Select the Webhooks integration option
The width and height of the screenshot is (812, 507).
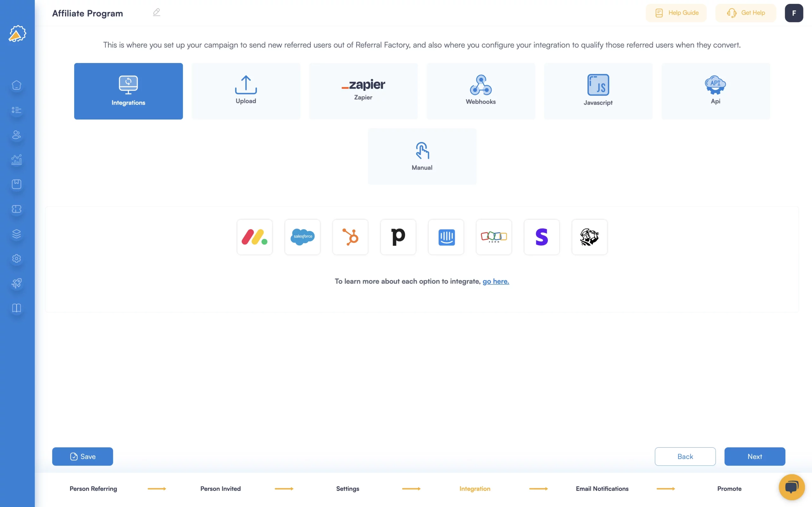(481, 91)
